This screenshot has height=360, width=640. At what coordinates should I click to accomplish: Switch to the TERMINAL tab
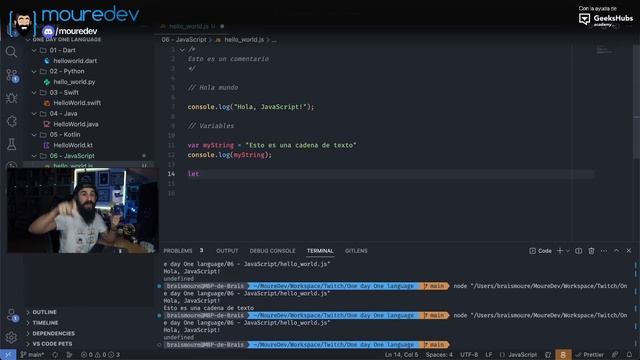point(320,251)
